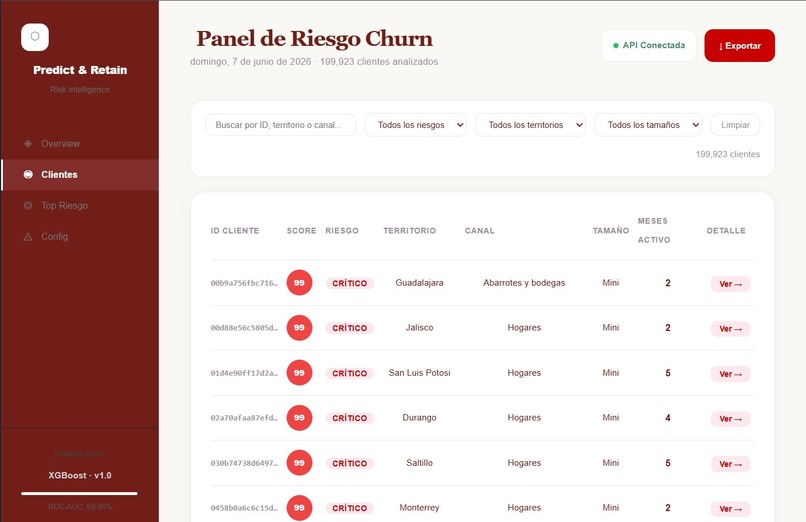Click CRÍTICO badge in Jalisco row

350,328
